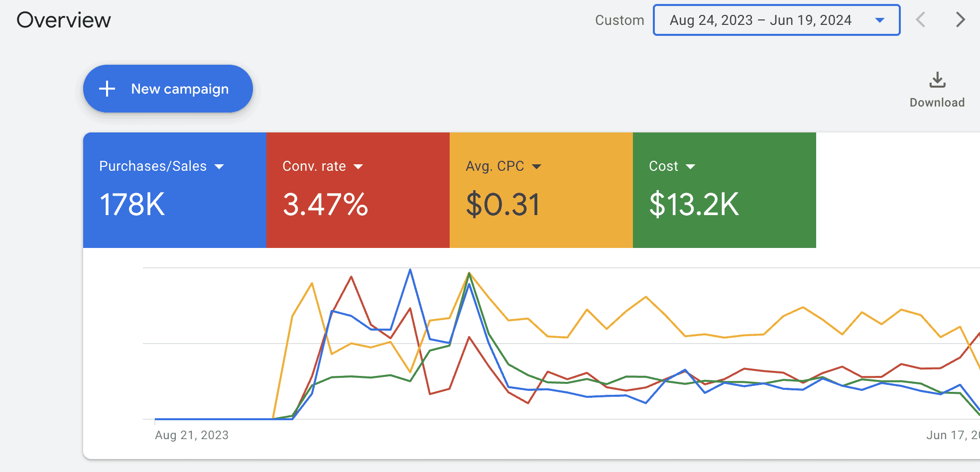
Task: Click the Aug 21, 2023 axis label
Action: pyautogui.click(x=192, y=435)
